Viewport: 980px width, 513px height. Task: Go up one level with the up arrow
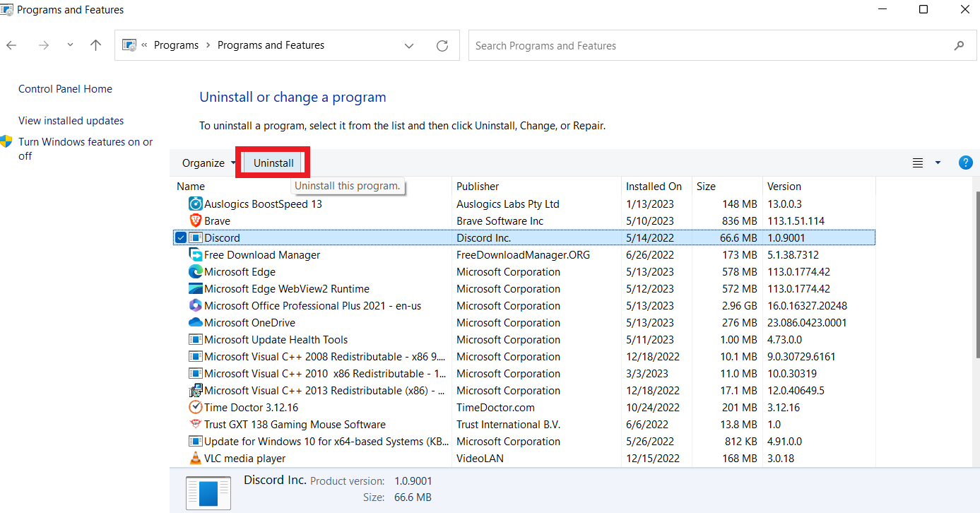click(x=96, y=45)
